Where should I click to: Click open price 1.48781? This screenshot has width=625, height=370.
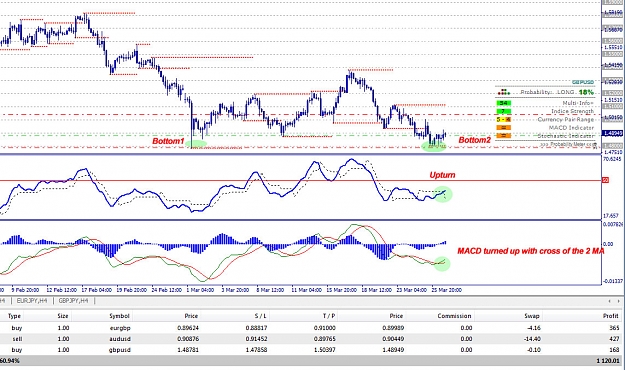point(188,350)
